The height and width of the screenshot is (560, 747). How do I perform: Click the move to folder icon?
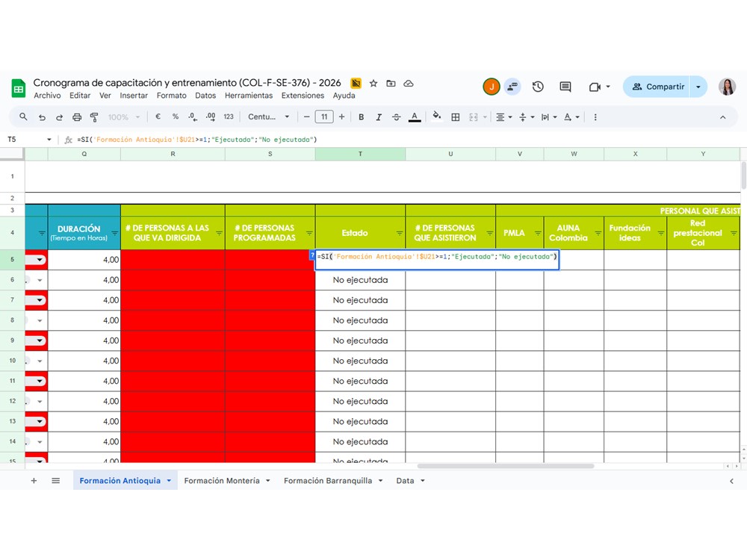click(391, 84)
